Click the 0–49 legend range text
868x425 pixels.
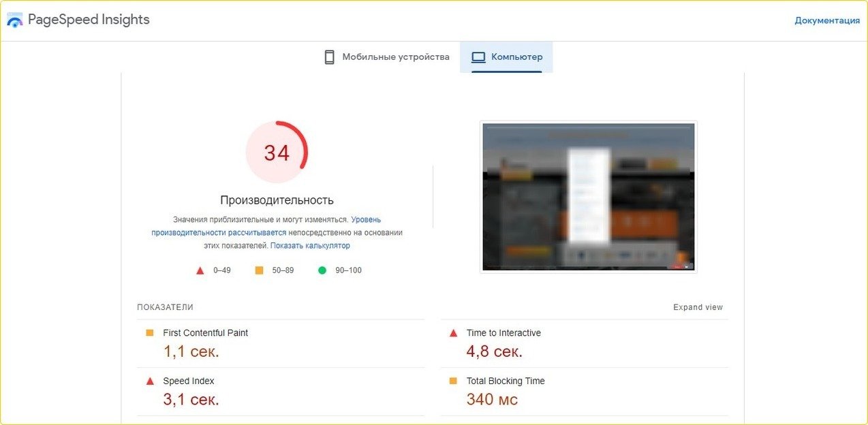(x=222, y=270)
